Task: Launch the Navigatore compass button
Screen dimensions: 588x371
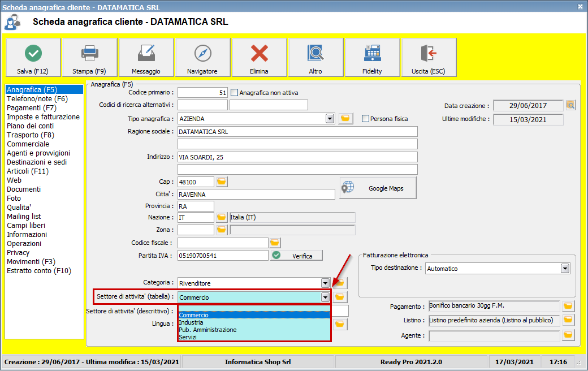Action: click(203, 57)
